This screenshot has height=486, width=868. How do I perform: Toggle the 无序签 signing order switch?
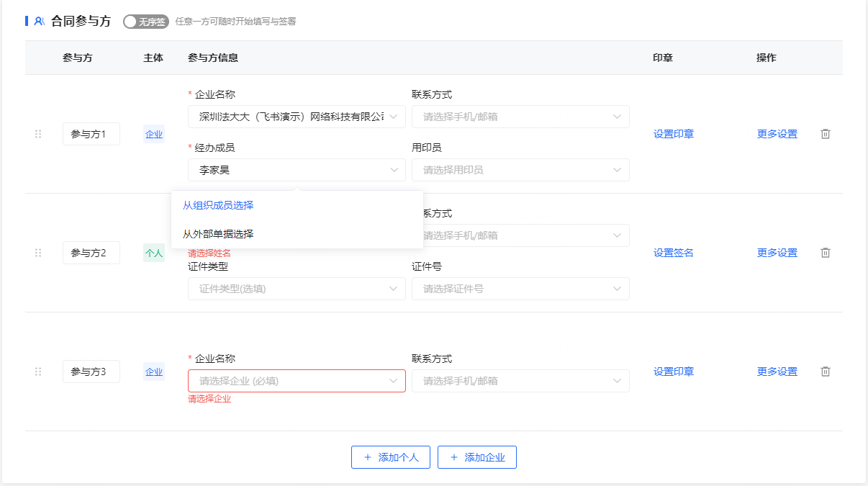[x=145, y=22]
